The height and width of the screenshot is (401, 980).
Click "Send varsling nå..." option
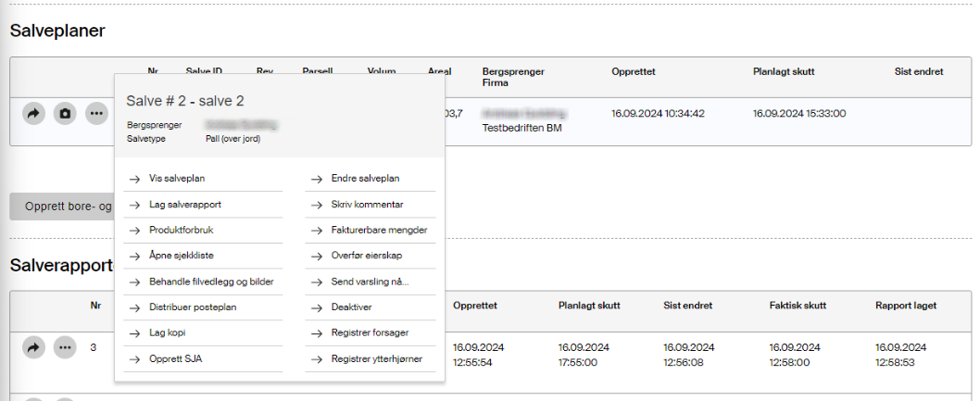[x=370, y=282]
